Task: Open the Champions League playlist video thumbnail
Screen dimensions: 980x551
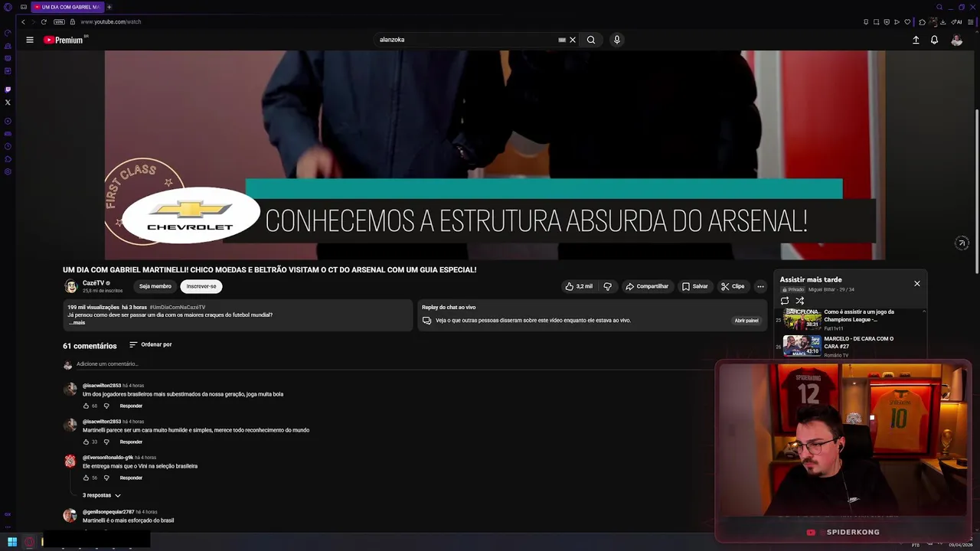Action: (802, 318)
